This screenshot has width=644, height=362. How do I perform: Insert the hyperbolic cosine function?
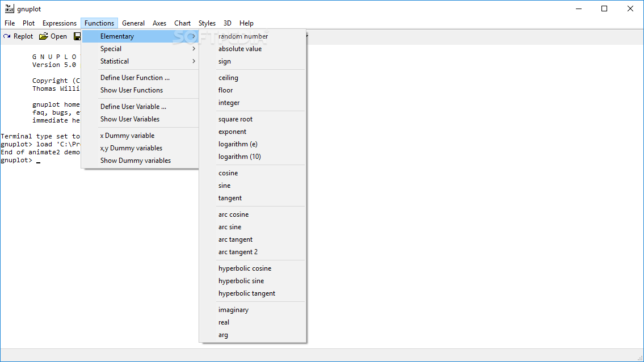tap(252, 268)
